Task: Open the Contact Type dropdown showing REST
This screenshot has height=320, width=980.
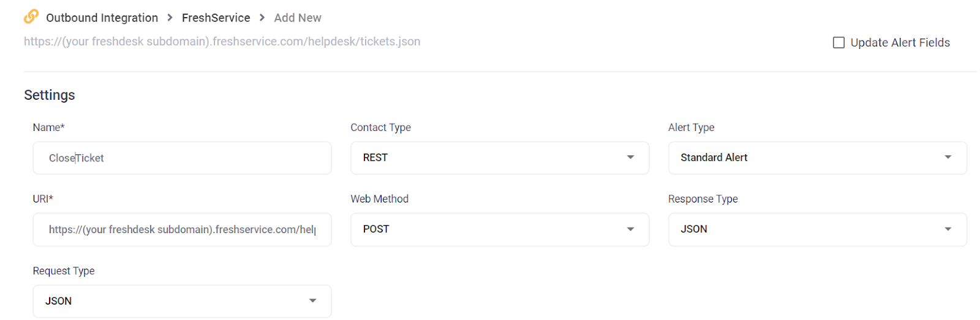Action: [490, 158]
